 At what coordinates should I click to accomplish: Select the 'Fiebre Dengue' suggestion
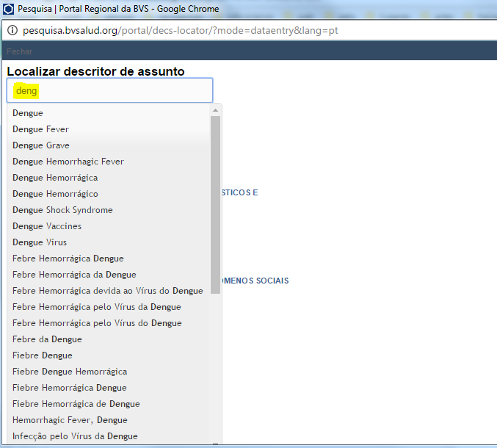pyautogui.click(x=109, y=355)
